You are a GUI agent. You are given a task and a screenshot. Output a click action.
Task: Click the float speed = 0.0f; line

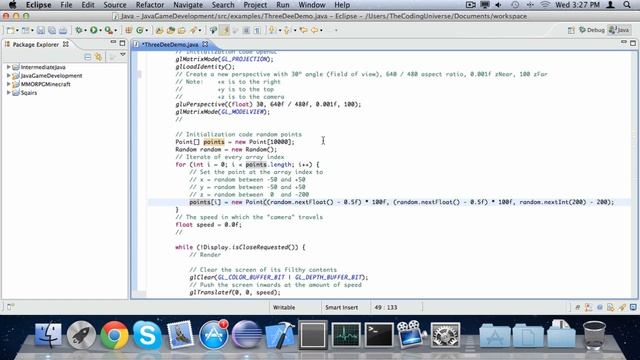click(209, 224)
